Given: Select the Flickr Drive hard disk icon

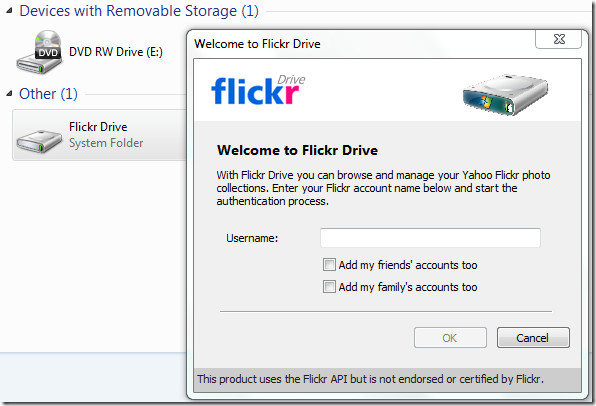Looking at the screenshot, I should (39, 141).
